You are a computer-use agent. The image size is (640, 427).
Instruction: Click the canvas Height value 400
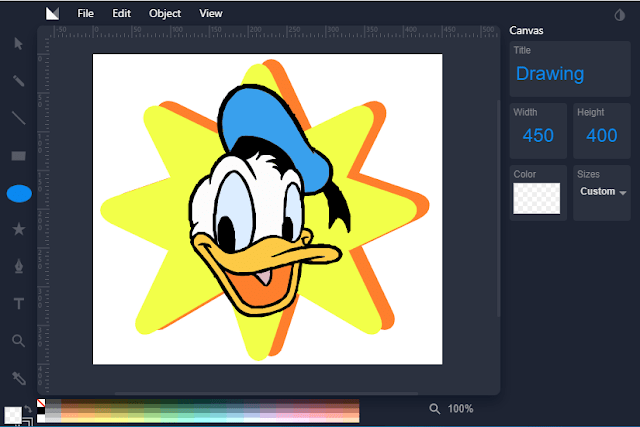tap(602, 135)
